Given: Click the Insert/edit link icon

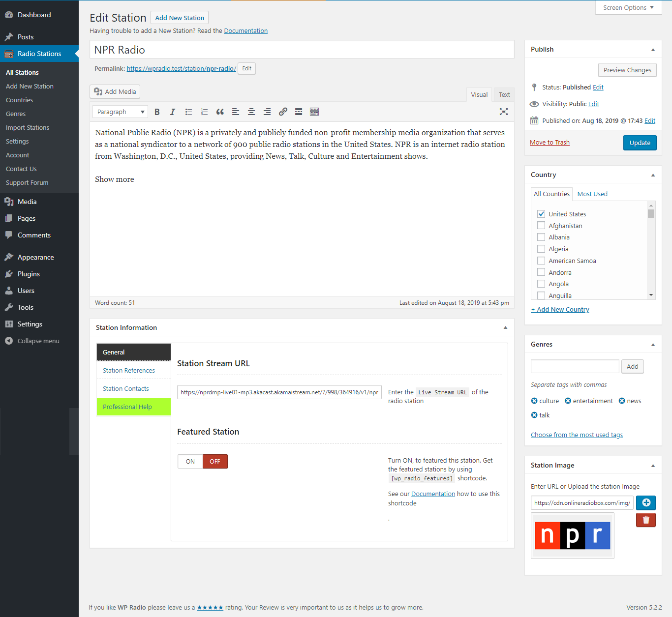Looking at the screenshot, I should (283, 112).
